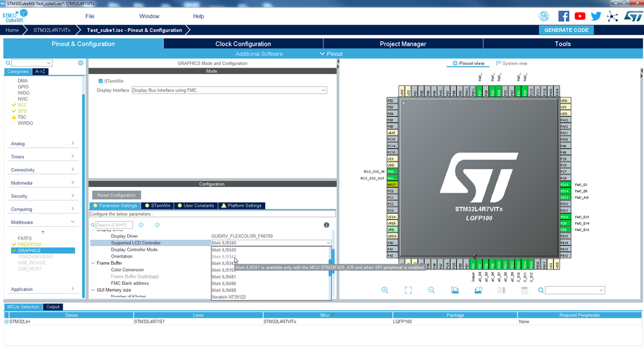The image size is (644, 348).
Task: Toggle the horizontal split view icon
Action: click(x=525, y=290)
